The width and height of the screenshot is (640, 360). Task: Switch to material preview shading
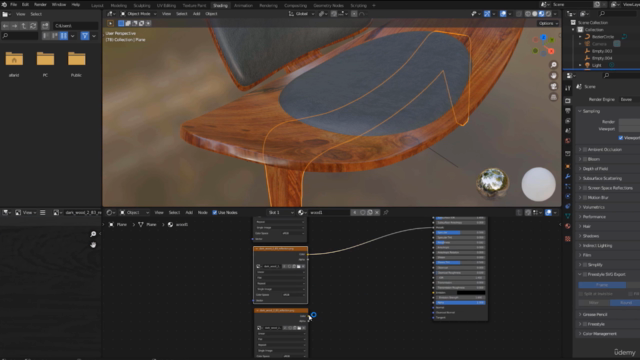point(542,14)
